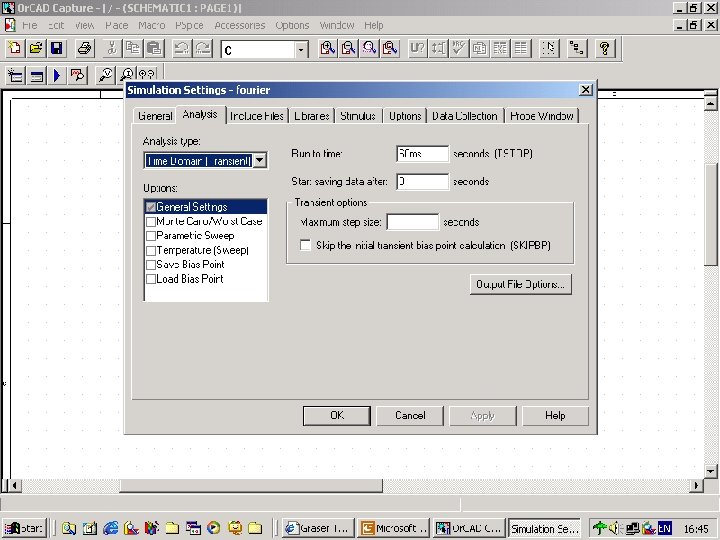Print the schematic using the printer icon

click(84, 48)
